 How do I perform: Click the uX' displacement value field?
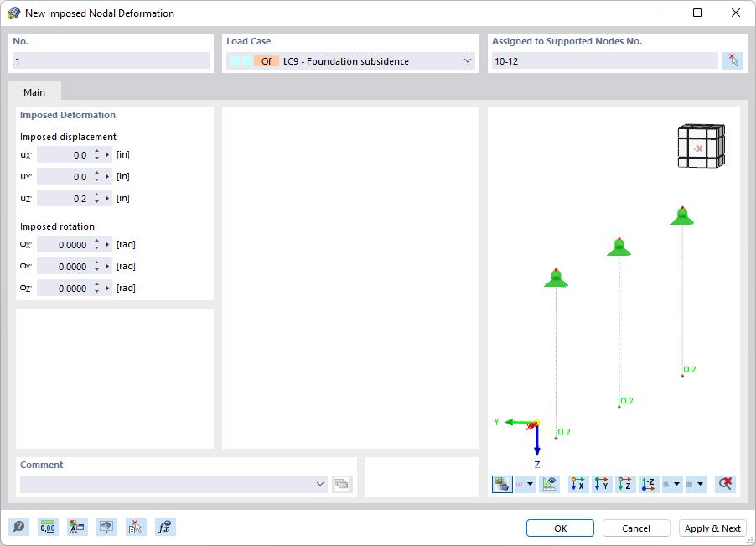65,155
